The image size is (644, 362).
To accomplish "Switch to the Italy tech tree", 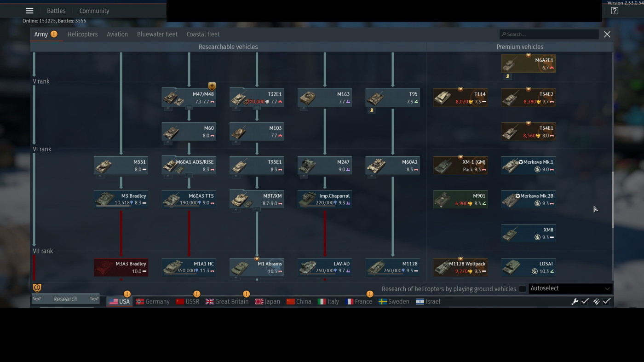I will pyautogui.click(x=328, y=302).
